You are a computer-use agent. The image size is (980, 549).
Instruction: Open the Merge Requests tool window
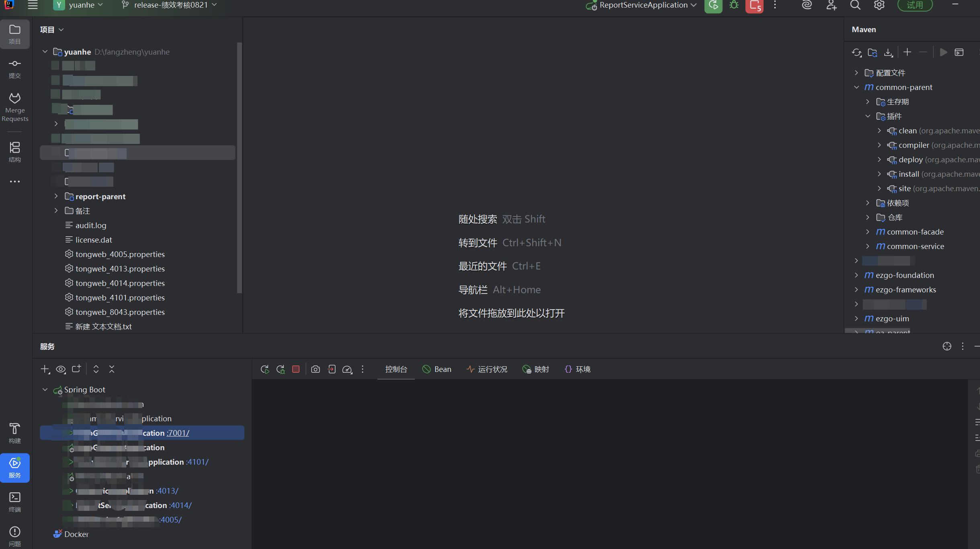tap(15, 107)
